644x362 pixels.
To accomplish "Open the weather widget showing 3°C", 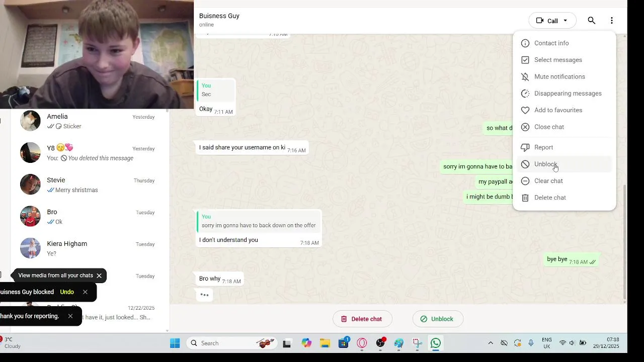I will (x=11, y=343).
